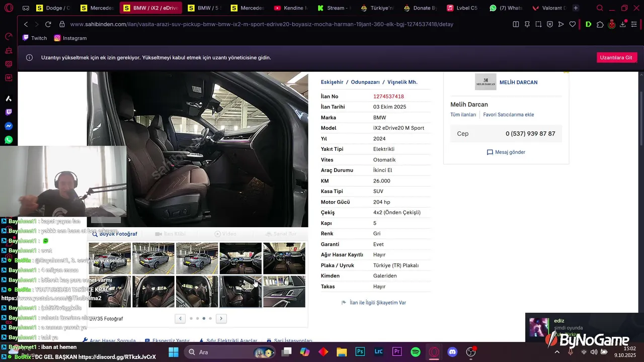Open the Twitch sidebar panel icon
Image resolution: width=644 pixels, height=362 pixels.
pos(9,112)
